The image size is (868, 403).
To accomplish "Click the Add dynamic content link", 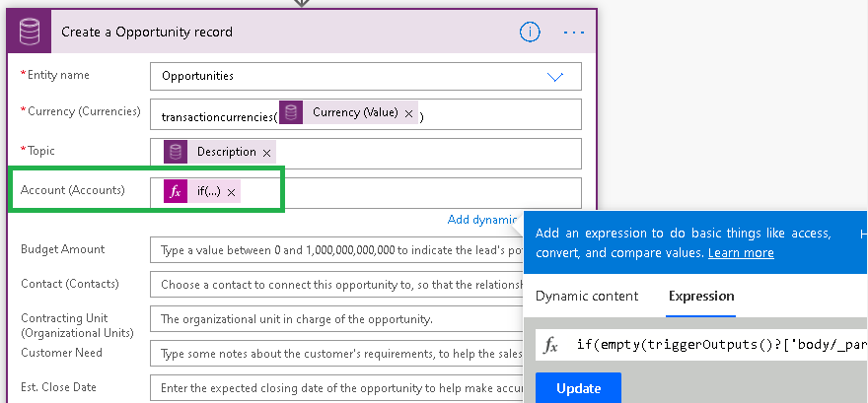I will point(482,219).
